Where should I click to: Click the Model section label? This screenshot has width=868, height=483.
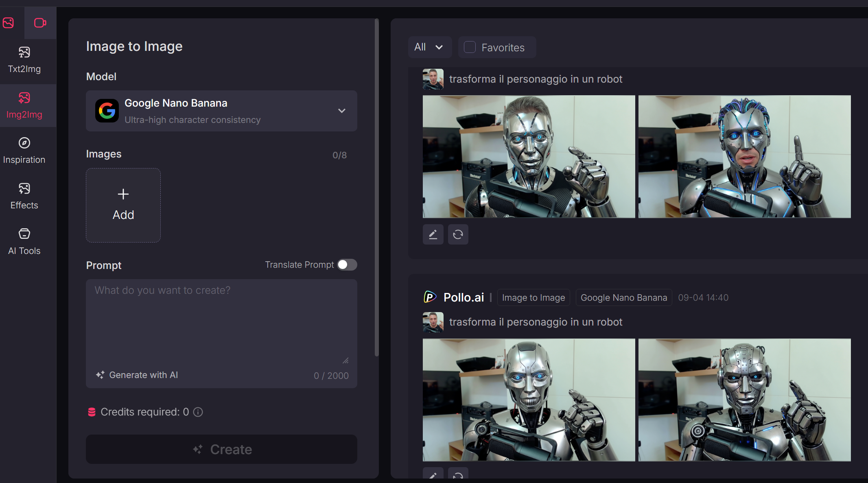(x=101, y=76)
